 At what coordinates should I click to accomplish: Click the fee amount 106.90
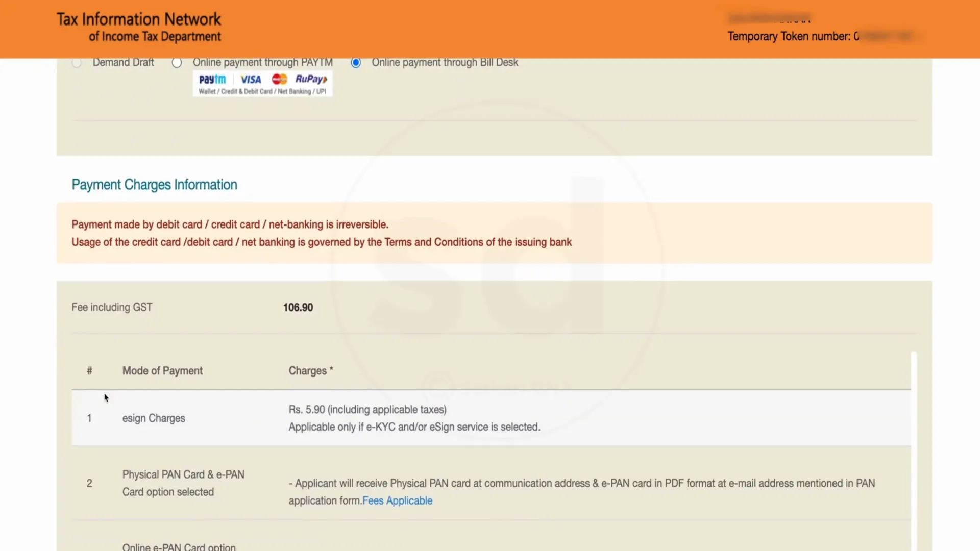(298, 307)
